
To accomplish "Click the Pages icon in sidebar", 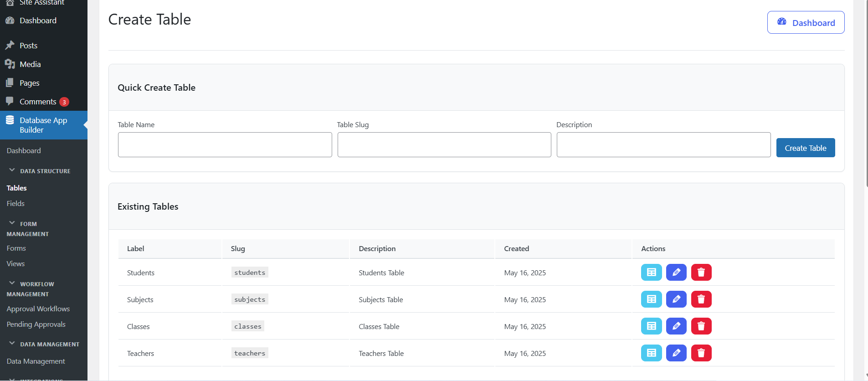I will (x=10, y=82).
